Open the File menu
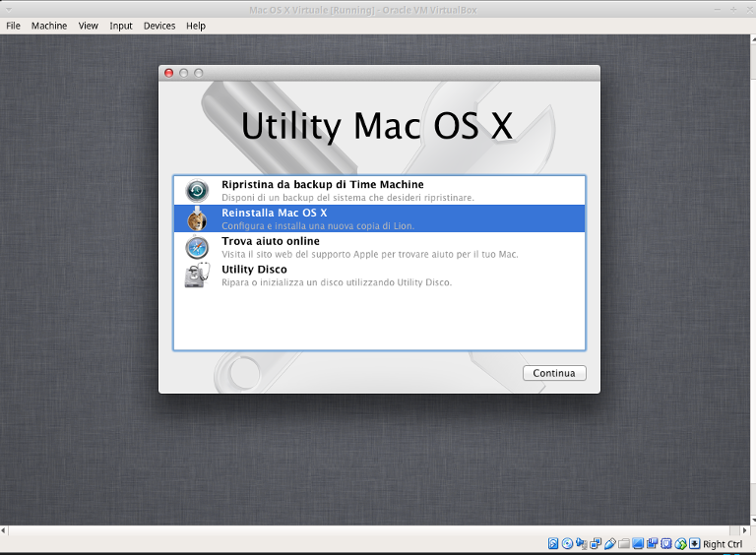The height and width of the screenshot is (555, 756). tap(13, 26)
